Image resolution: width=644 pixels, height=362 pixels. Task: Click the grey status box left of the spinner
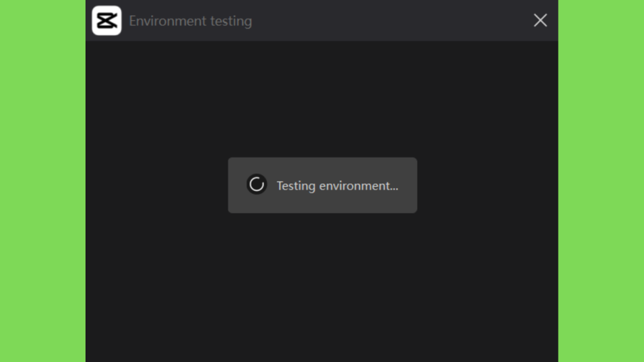coord(237,185)
